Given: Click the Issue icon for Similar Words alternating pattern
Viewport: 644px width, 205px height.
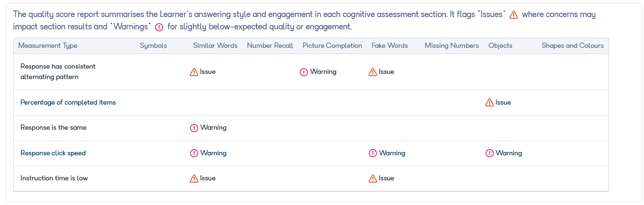Looking at the screenshot, I should (194, 72).
